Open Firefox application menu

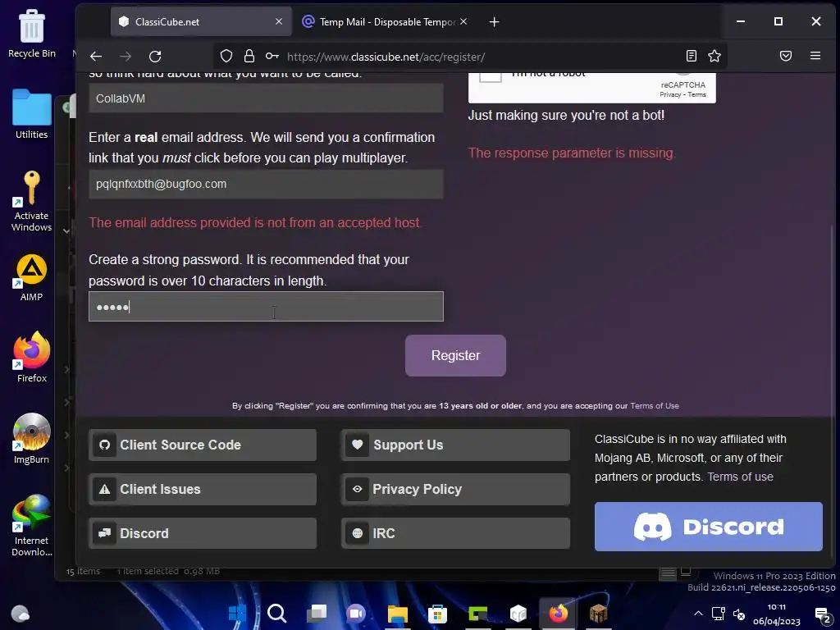[x=815, y=56]
